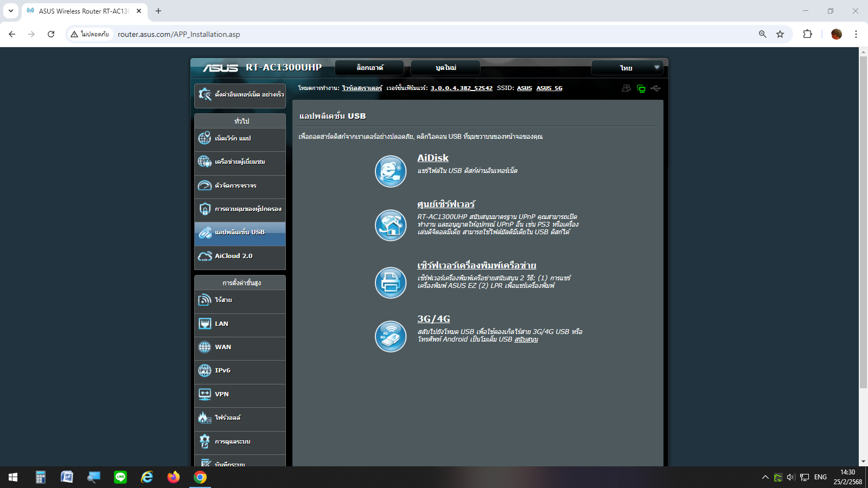This screenshot has height=488, width=868.
Task: Open the VPN sidebar menu item
Action: tap(240, 394)
